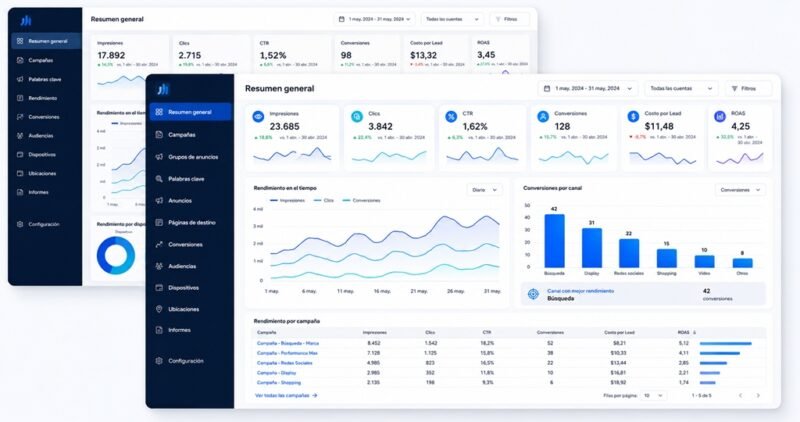
Task: Open the Conversiones metric dropdown in channel chart
Action: 740,190
